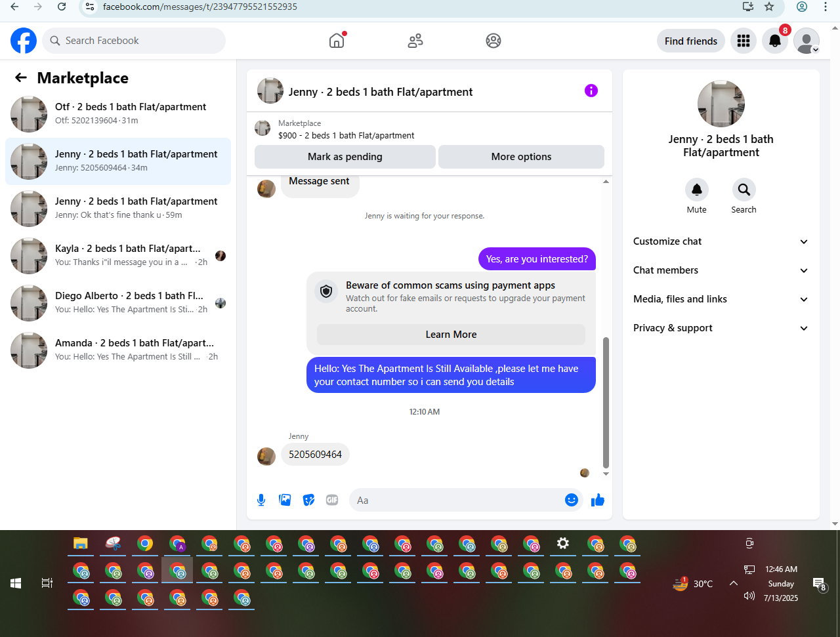Open Windows Settings gear on taskbar
This screenshot has width=840, height=637.
coord(563,543)
